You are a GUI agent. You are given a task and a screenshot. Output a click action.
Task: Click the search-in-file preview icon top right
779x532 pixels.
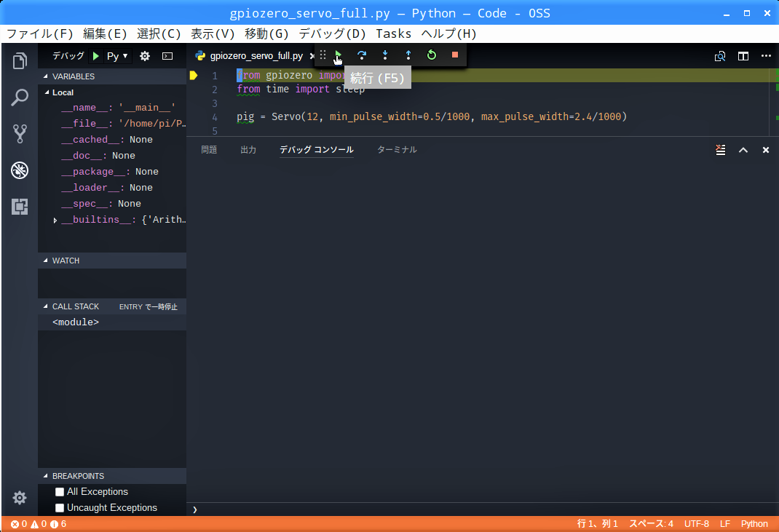(x=720, y=56)
